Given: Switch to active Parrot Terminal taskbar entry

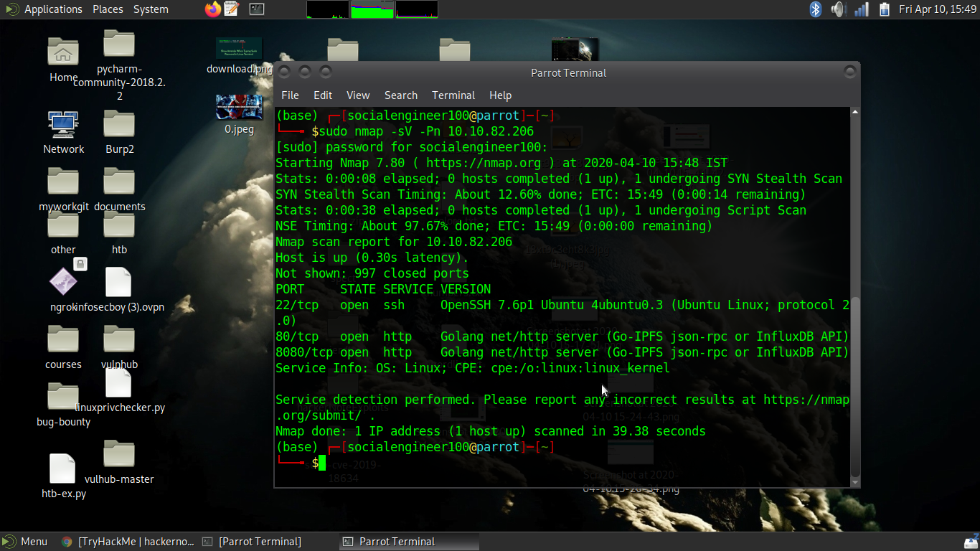Looking at the screenshot, I should point(409,542).
